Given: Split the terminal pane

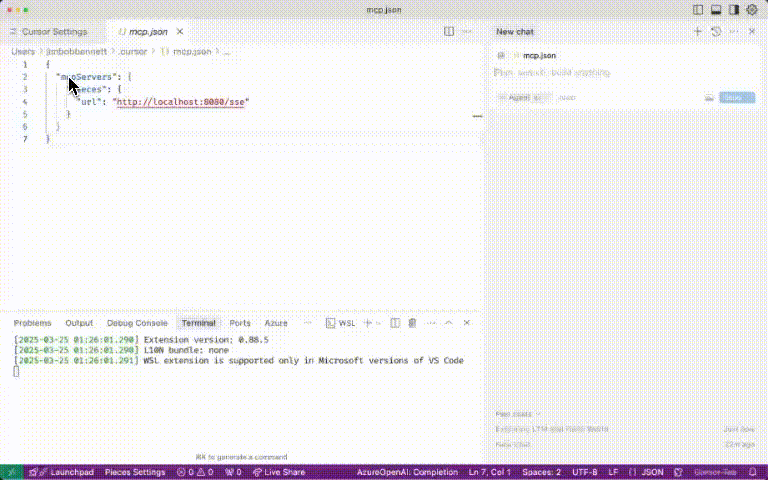Looking at the screenshot, I should coord(395,323).
